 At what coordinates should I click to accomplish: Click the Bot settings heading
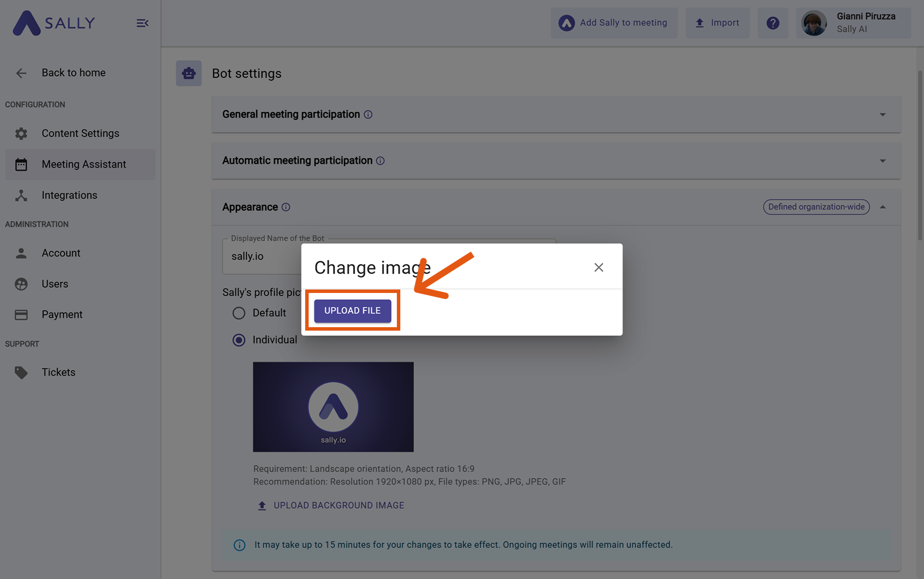(x=247, y=73)
